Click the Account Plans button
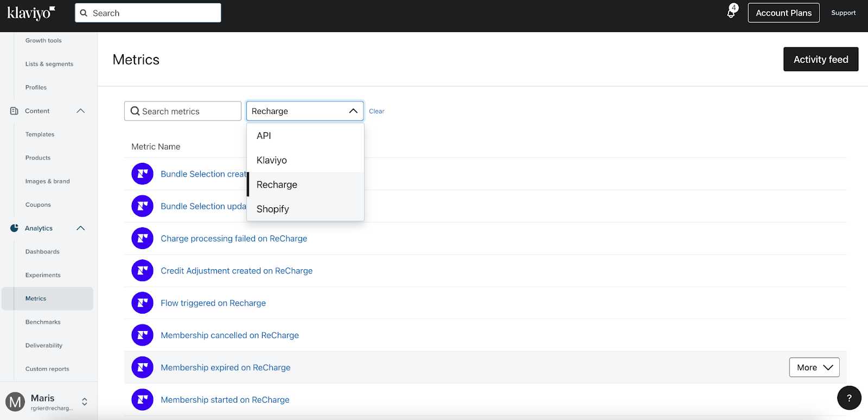The height and width of the screenshot is (420, 868). pos(784,13)
